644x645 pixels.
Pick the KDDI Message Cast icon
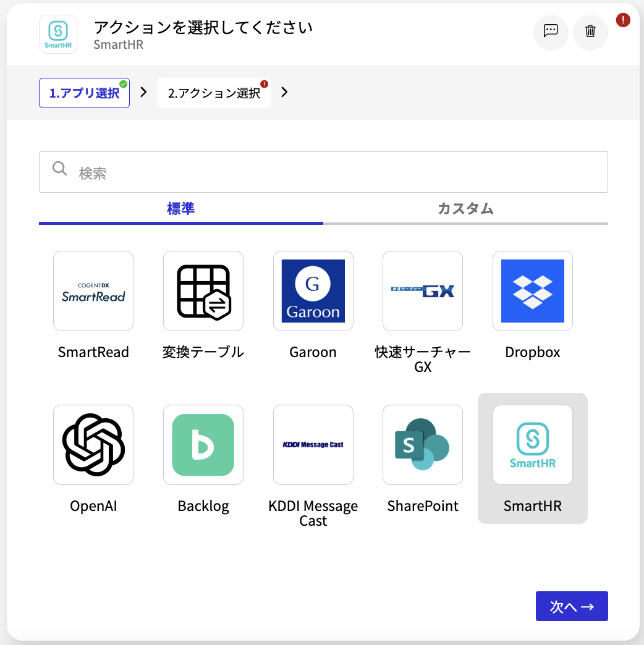click(313, 445)
